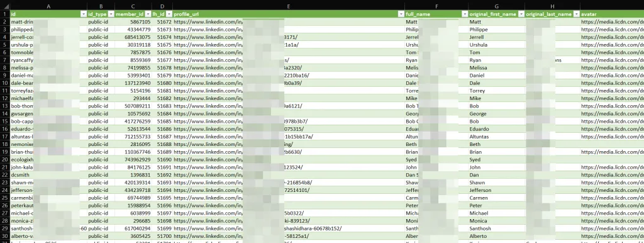644x243 pixels.
Task: Select column G header
Action: 497,6
